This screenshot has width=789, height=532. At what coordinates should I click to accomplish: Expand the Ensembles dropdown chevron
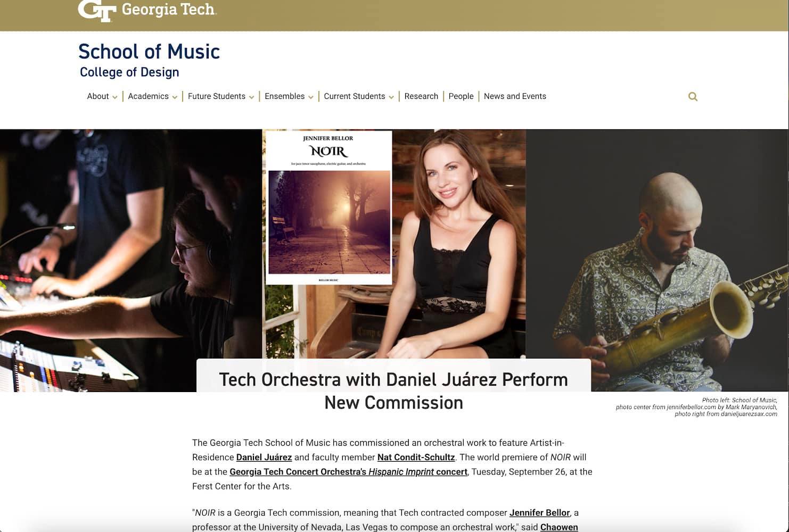310,97
